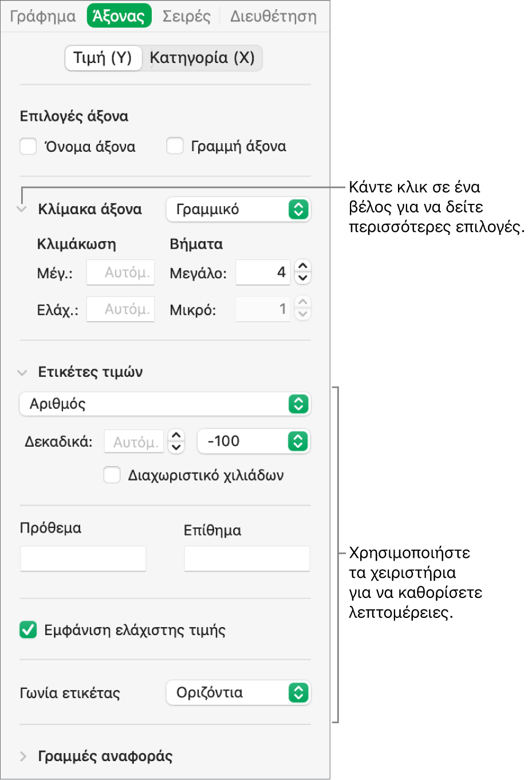The width and height of the screenshot is (532, 780).
Task: Open the Οριζόντια label angle dropdown
Action: pyautogui.click(x=238, y=693)
